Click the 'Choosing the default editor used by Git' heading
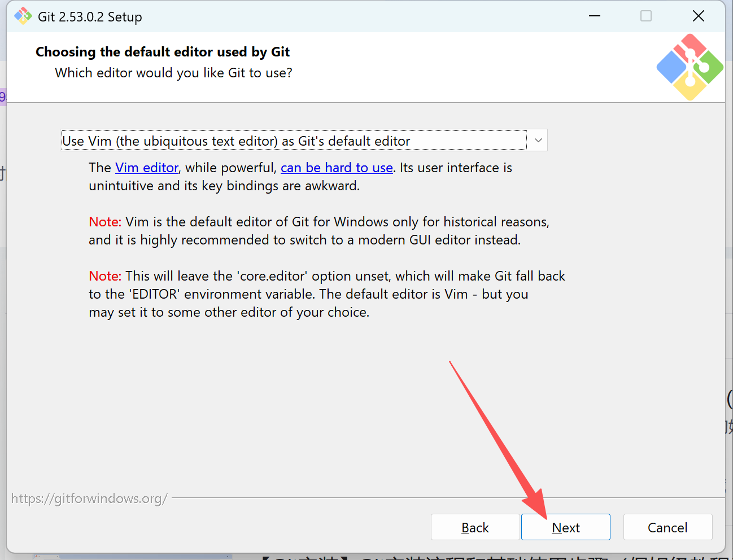Screen dimensions: 733x560 (163, 52)
